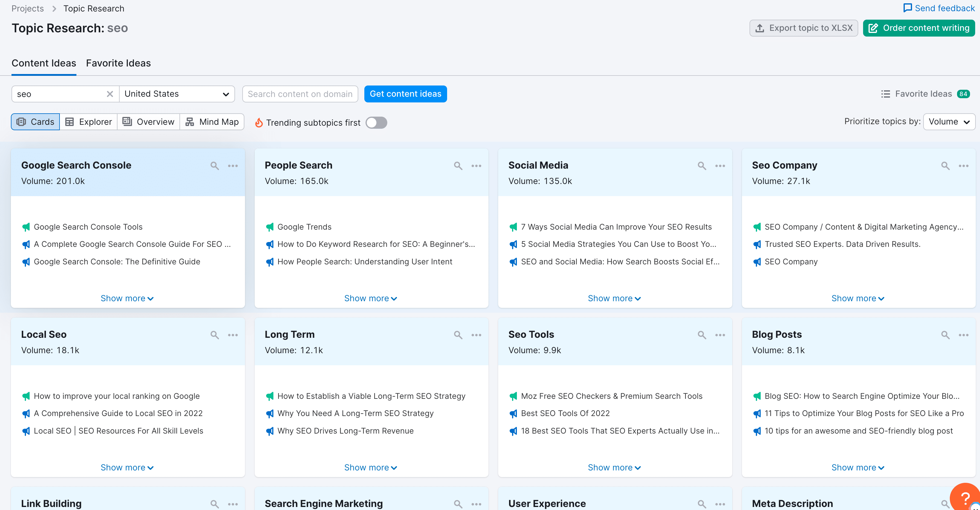Click search icon on Long Term card

458,335
